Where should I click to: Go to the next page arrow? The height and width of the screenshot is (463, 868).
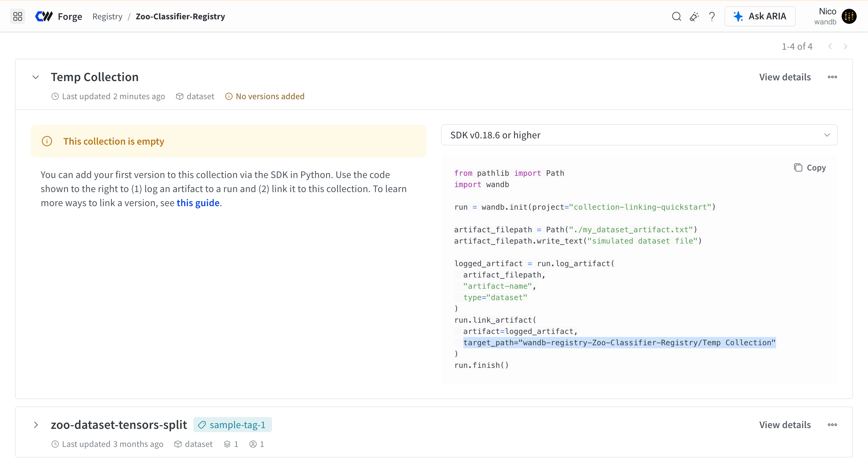click(845, 46)
